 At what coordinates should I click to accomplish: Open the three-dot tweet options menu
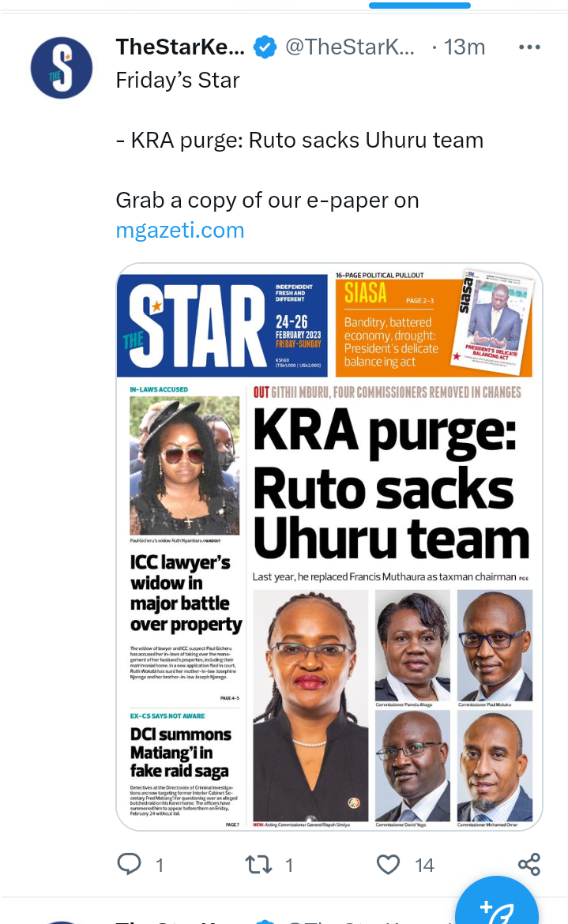(x=529, y=47)
